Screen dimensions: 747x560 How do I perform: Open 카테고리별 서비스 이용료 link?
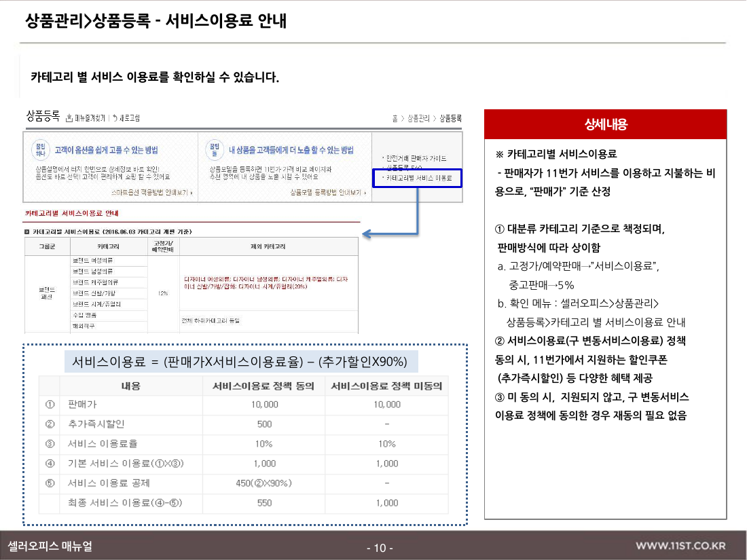418,178
